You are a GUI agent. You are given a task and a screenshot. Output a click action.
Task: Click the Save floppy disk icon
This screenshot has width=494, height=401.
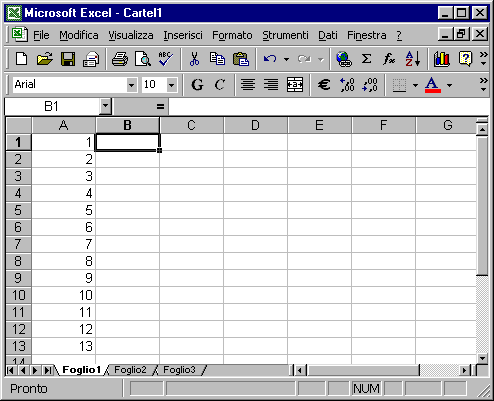click(68, 59)
